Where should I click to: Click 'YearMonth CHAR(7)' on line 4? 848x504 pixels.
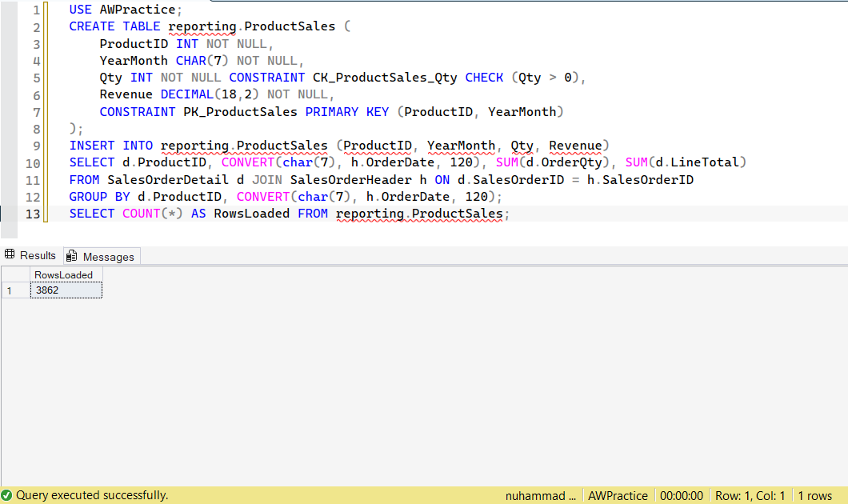[164, 61]
